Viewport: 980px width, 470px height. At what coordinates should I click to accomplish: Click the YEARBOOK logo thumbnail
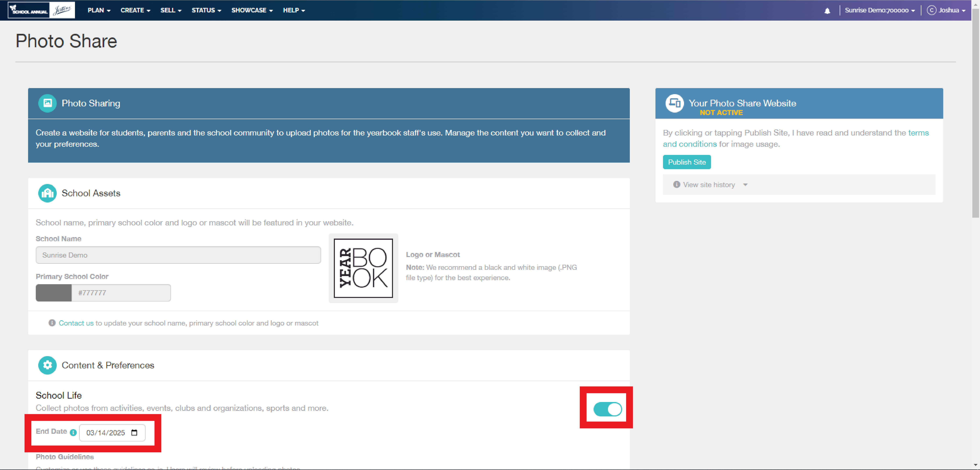(363, 268)
